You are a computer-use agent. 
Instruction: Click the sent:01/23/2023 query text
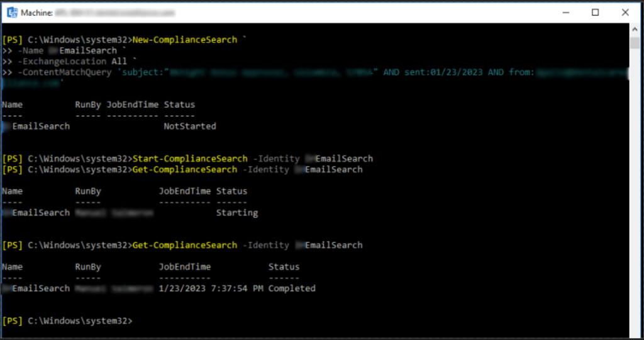443,72
